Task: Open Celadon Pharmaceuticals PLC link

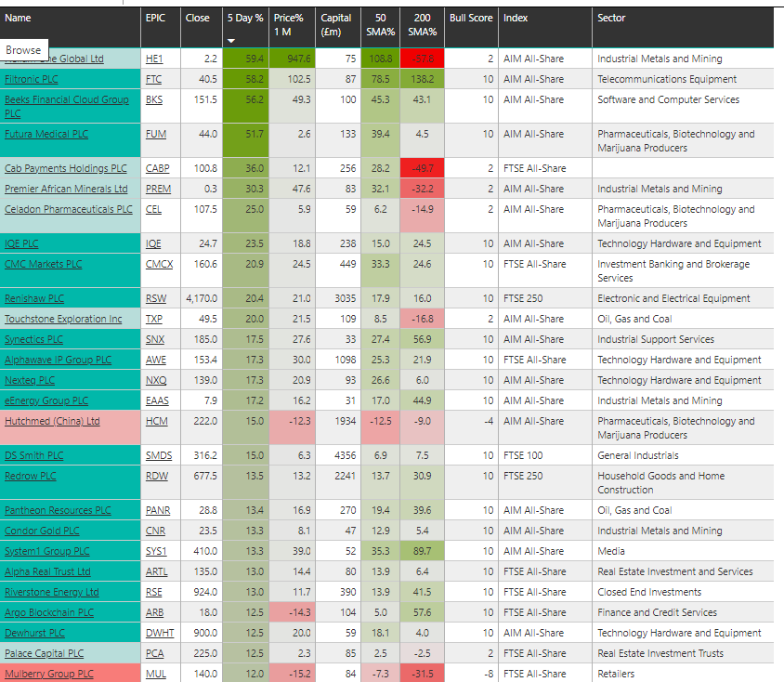Action: click(x=69, y=209)
